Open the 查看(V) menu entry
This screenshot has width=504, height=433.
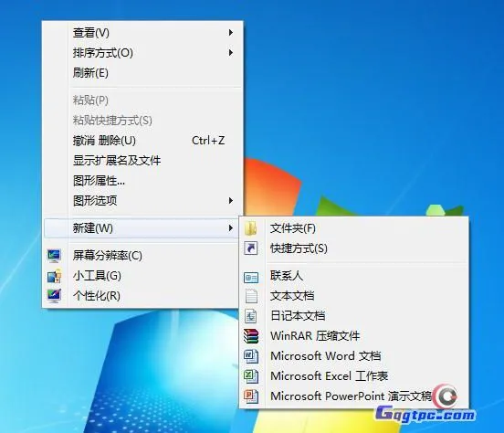(x=142, y=33)
